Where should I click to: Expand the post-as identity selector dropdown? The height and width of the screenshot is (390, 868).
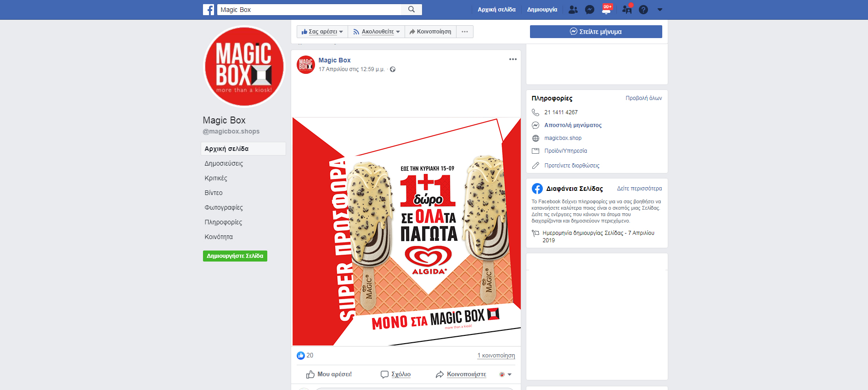point(505,374)
